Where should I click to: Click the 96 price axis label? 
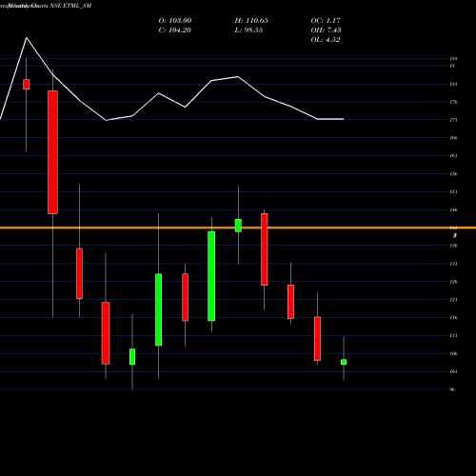point(452,389)
